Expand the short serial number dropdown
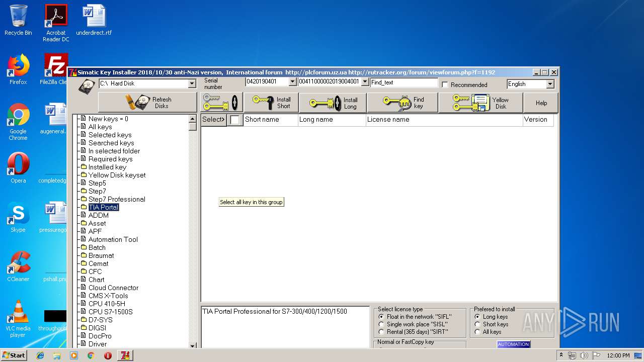Viewport: 644px width, 362px height. click(292, 81)
